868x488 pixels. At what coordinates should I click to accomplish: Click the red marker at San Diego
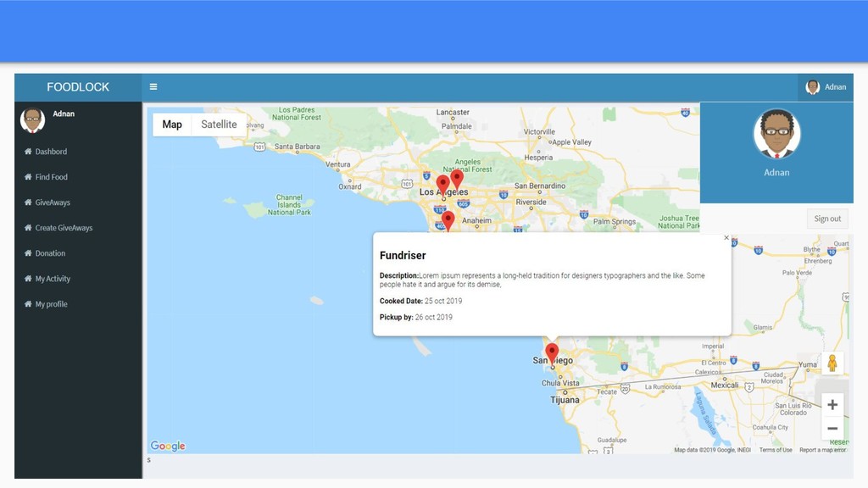[552, 352]
